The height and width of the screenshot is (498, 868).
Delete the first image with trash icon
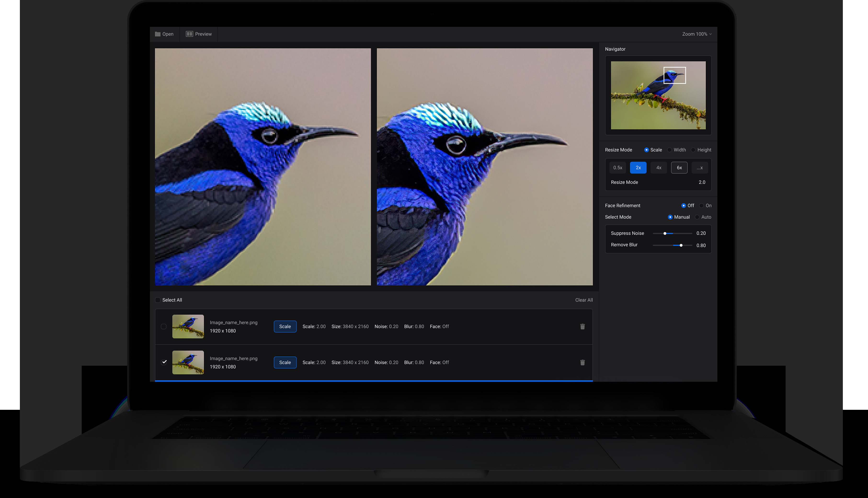tap(582, 327)
